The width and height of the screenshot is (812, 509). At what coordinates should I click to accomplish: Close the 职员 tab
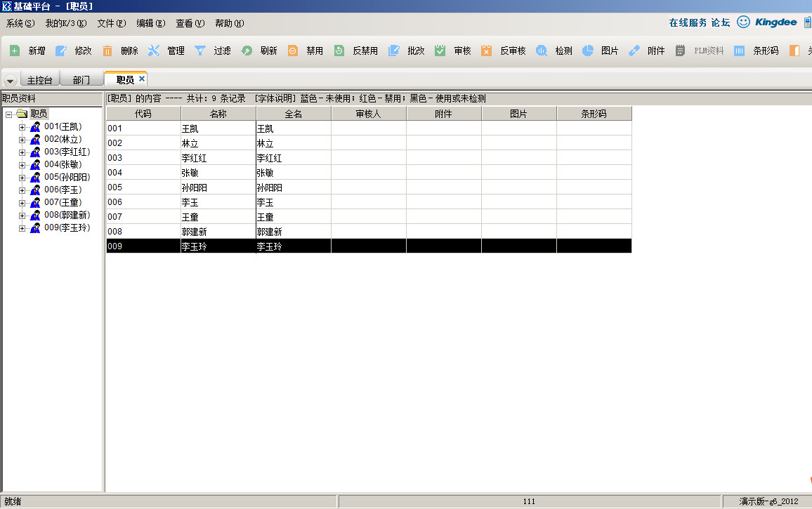142,79
